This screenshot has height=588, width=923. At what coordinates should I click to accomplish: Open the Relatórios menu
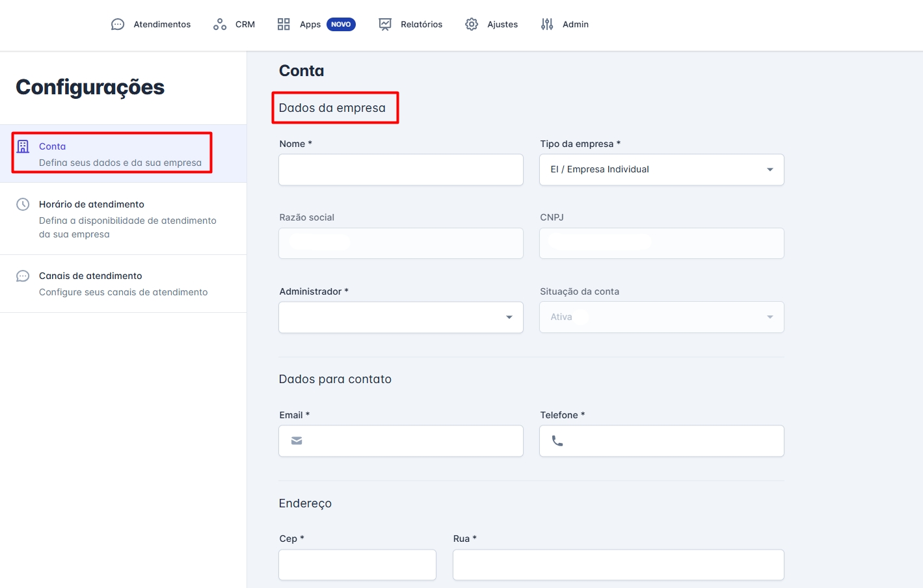(x=421, y=25)
